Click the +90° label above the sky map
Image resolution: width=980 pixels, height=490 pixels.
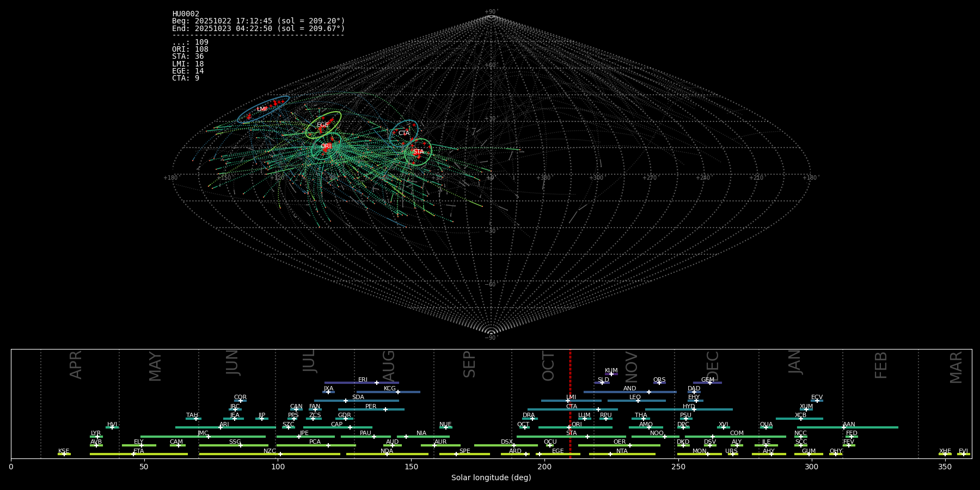(491, 12)
